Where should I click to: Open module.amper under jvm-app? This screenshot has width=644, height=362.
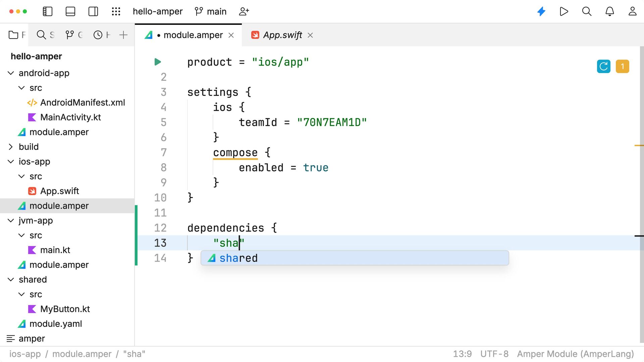click(59, 265)
